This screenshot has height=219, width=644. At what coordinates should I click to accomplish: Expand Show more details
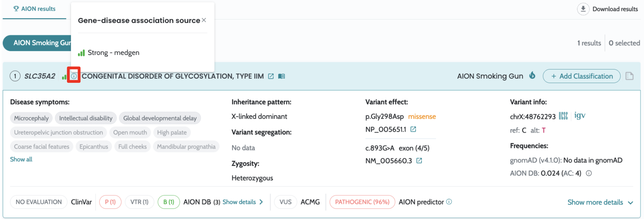600,202
